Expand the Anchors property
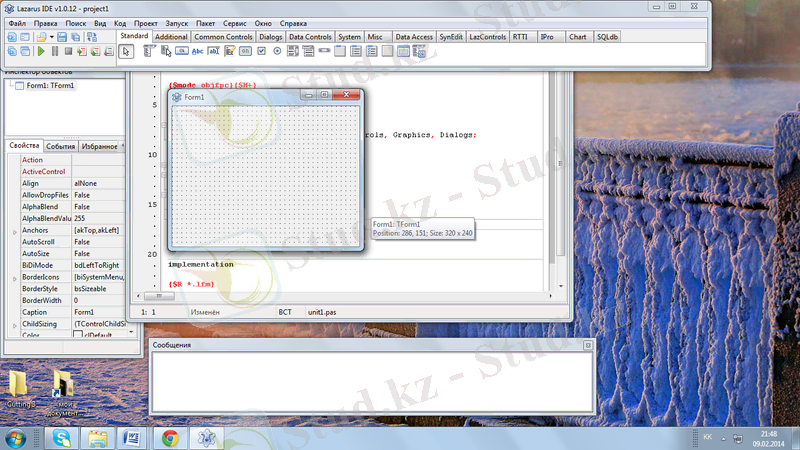Image resolution: width=800 pixels, height=450 pixels. pos(14,231)
